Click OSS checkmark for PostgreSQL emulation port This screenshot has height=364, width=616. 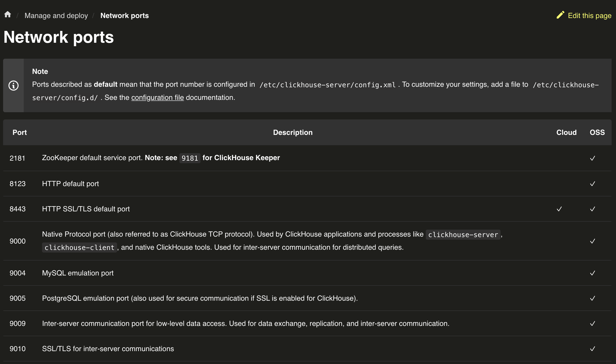click(x=592, y=298)
